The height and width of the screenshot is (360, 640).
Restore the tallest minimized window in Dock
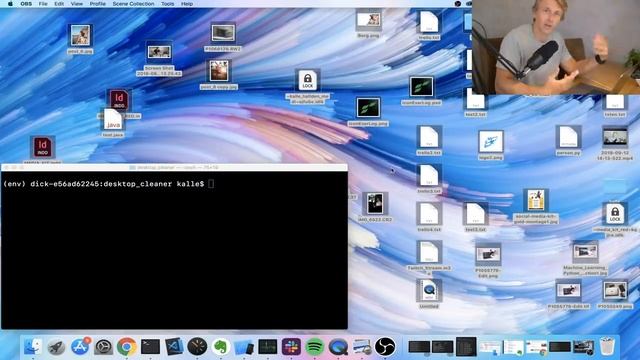coord(466,347)
